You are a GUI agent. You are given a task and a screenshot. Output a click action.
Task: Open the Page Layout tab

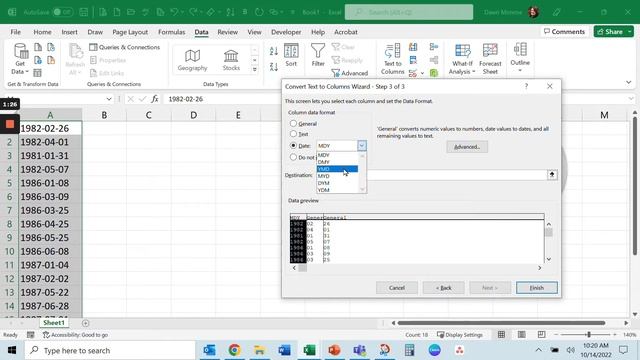coord(130,32)
